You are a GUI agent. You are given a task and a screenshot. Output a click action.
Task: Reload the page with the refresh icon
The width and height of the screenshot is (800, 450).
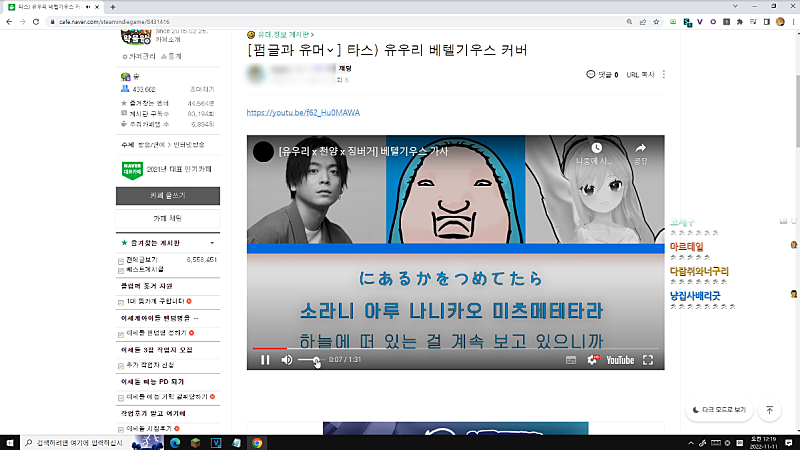[x=36, y=22]
